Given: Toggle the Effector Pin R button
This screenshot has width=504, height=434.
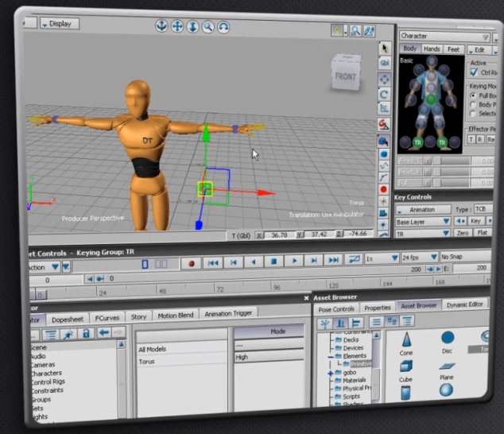Looking at the screenshot, I should coord(479,140).
